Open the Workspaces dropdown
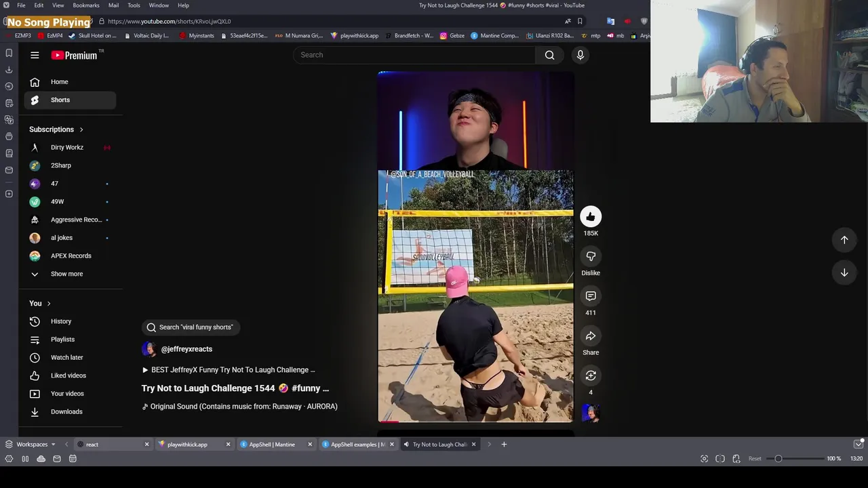This screenshot has width=868, height=488. coord(31,445)
